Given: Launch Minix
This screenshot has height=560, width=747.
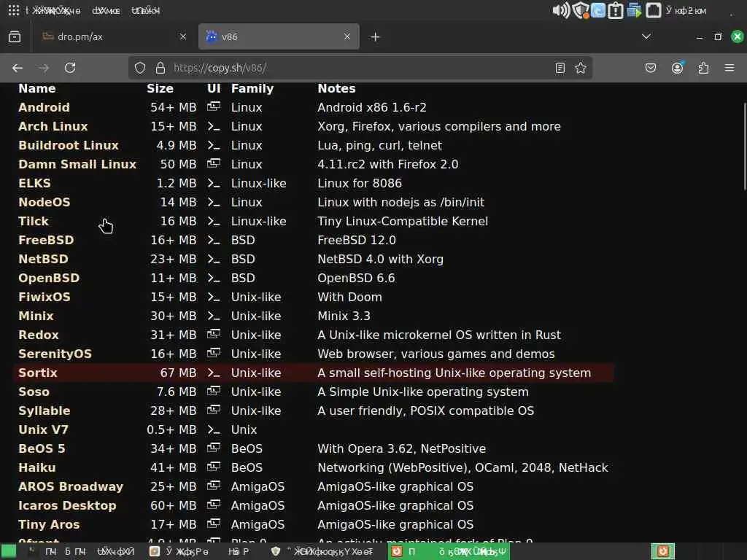Looking at the screenshot, I should coord(36,316).
